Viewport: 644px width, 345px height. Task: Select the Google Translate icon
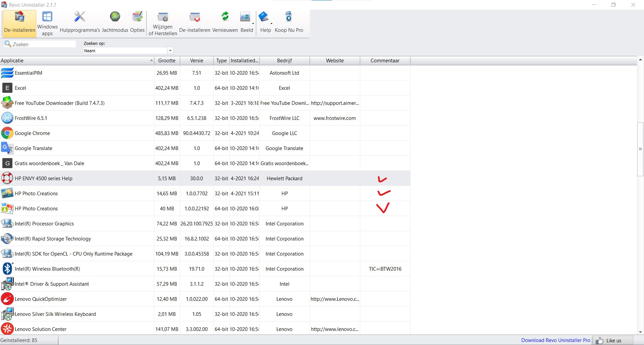pos(7,148)
